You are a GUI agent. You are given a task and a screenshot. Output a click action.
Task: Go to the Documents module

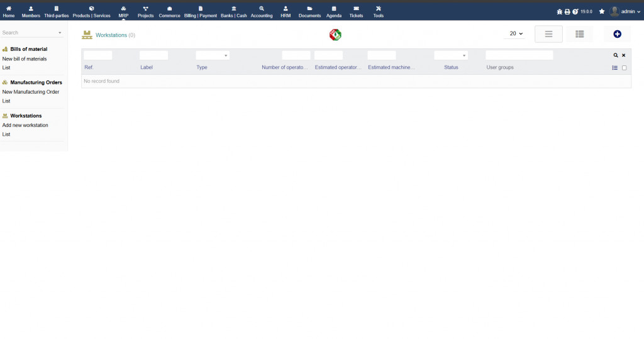tap(309, 12)
